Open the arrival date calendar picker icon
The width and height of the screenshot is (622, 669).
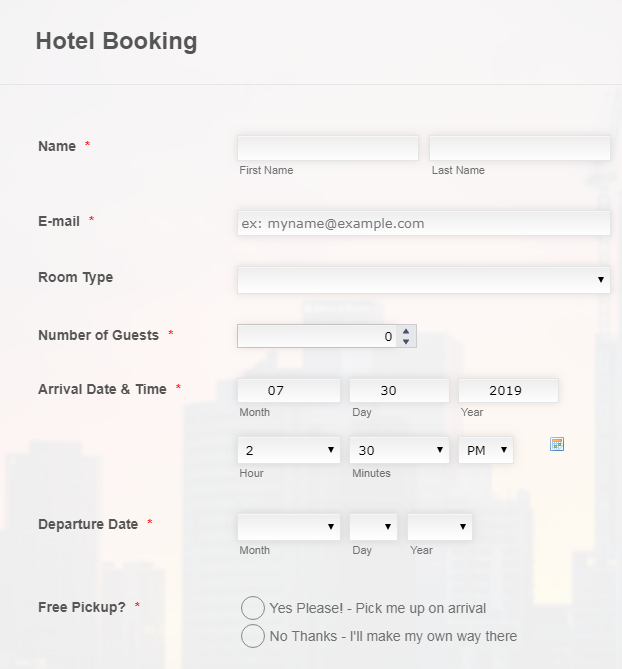point(557,444)
